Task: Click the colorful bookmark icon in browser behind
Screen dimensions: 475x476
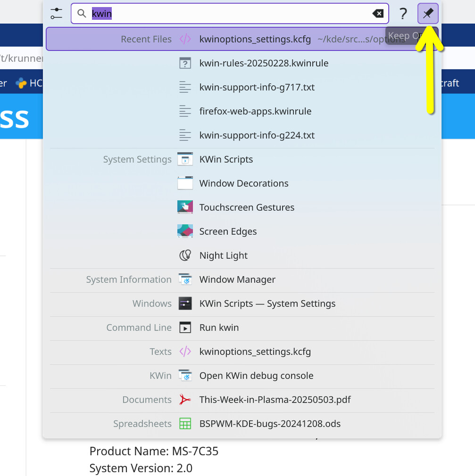Action: (21, 83)
